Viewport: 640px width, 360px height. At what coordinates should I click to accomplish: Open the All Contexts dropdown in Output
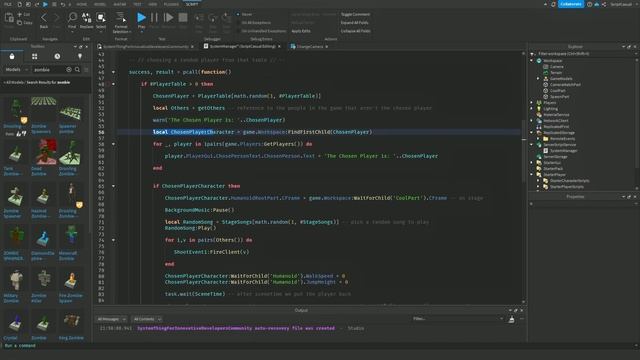coord(147,319)
